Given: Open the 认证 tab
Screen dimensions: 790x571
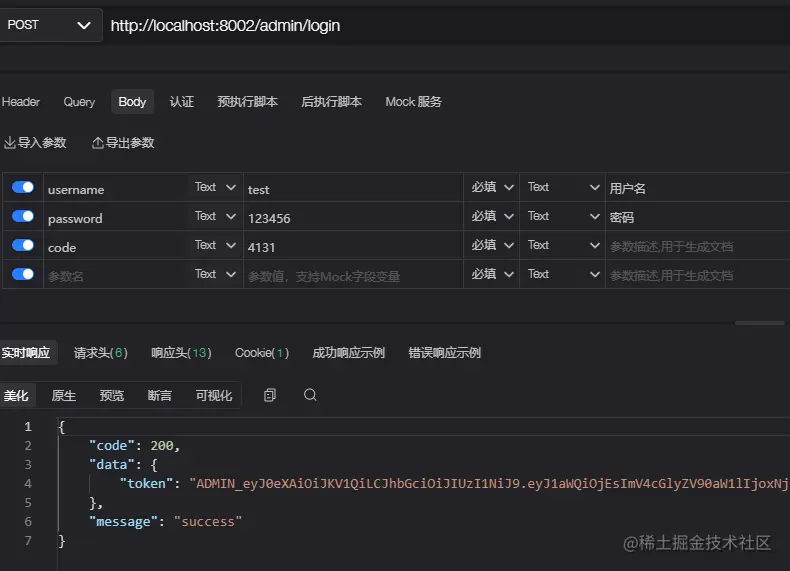Looking at the screenshot, I should [182, 102].
